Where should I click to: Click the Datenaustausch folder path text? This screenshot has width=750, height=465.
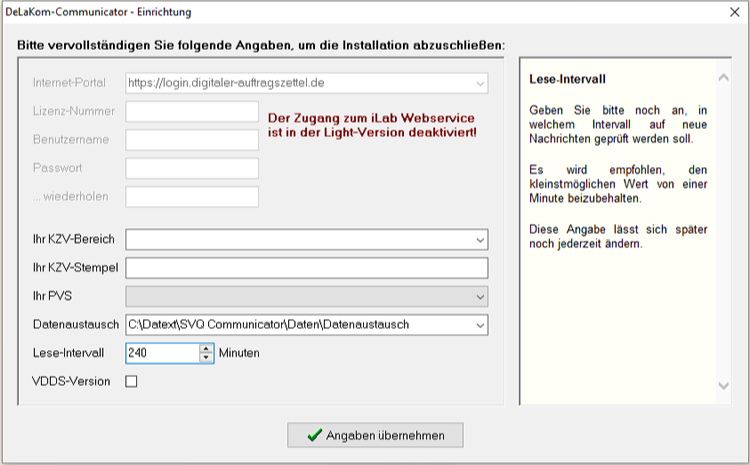tap(268, 325)
